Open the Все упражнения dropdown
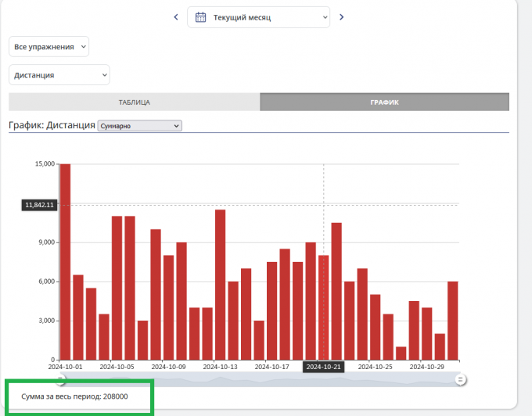The width and height of the screenshot is (532, 416). tap(49, 47)
